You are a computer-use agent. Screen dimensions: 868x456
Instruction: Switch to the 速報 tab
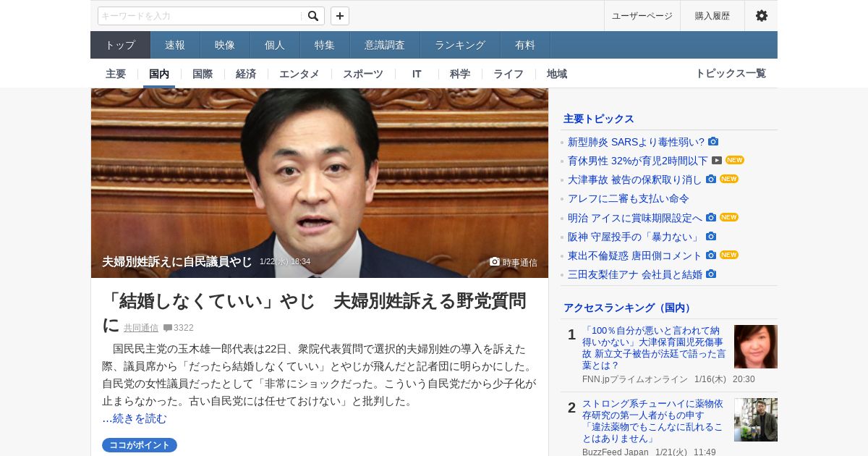[175, 45]
